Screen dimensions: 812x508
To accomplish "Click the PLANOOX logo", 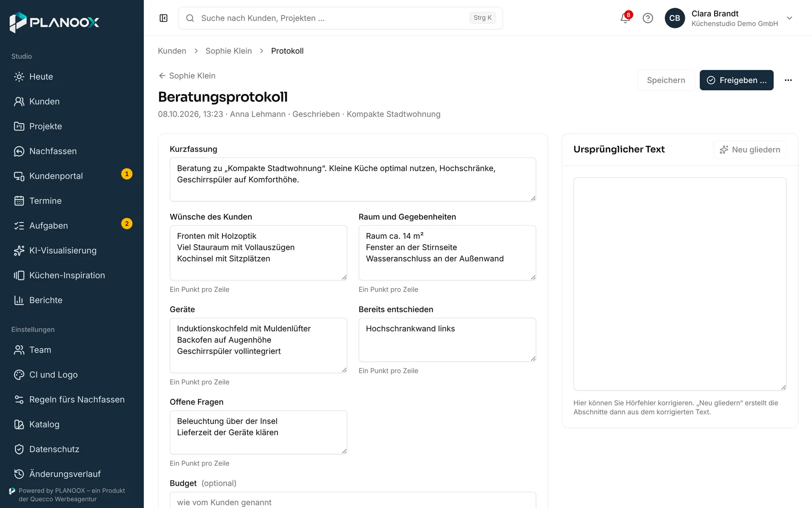I will tap(55, 22).
